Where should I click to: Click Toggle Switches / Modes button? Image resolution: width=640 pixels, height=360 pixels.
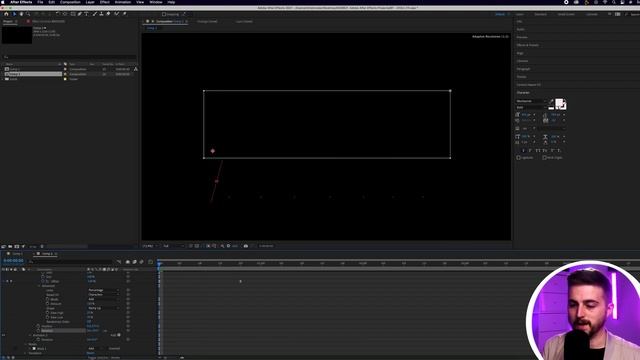(x=104, y=358)
